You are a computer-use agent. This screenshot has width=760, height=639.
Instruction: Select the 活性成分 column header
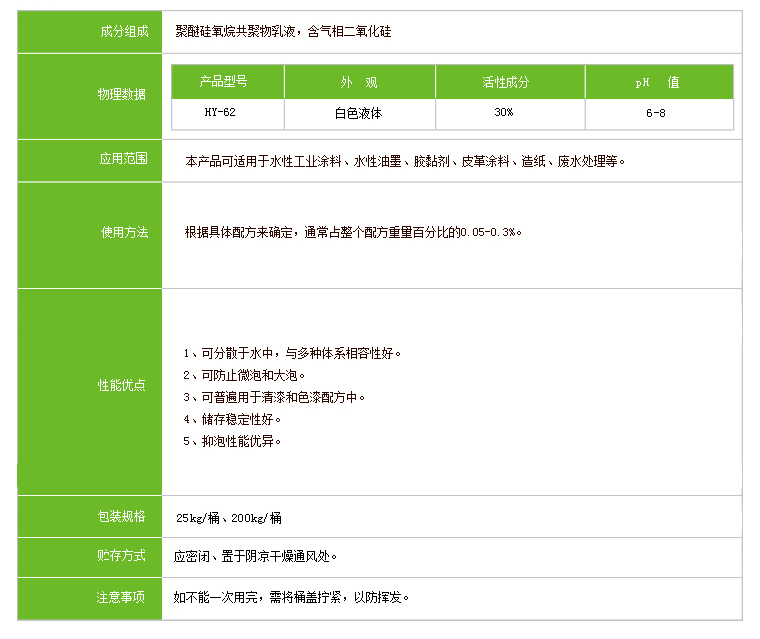[508, 83]
